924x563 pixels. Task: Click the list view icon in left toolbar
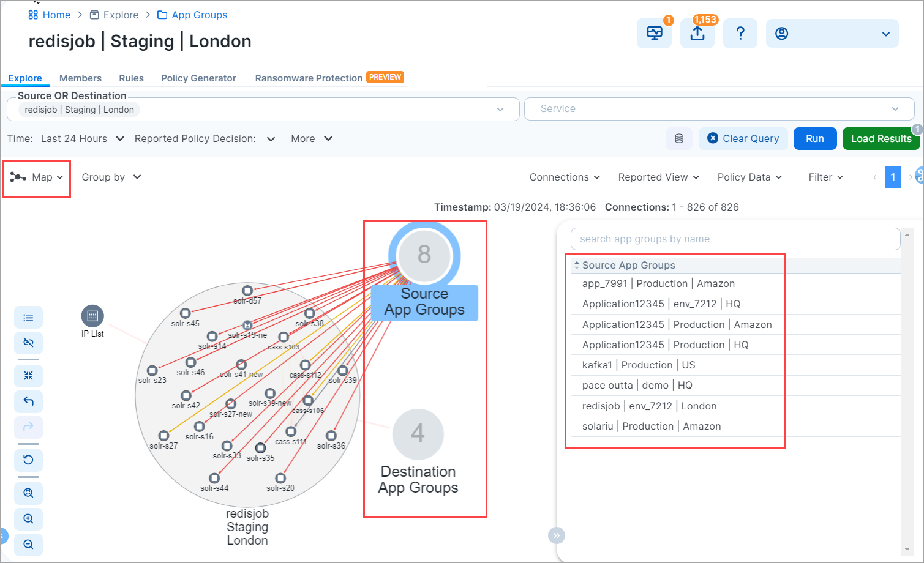pos(28,318)
